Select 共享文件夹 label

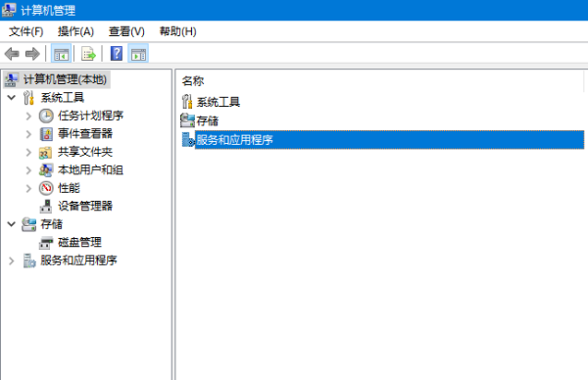click(x=85, y=152)
